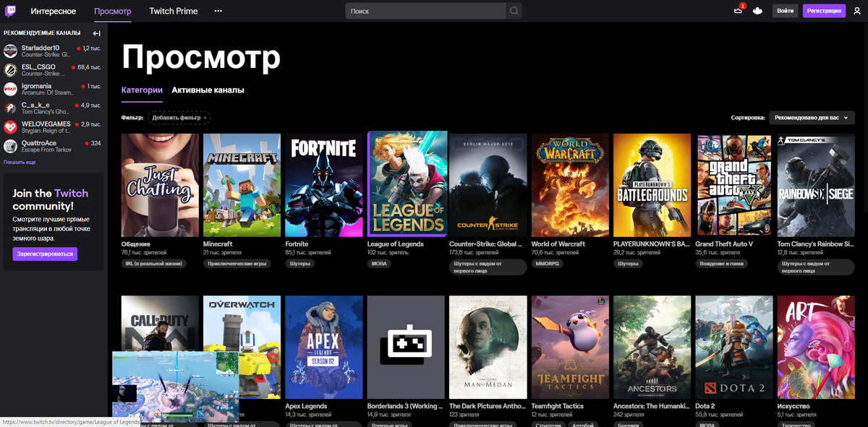
Task: Open the Art category cover
Action: pos(816,348)
